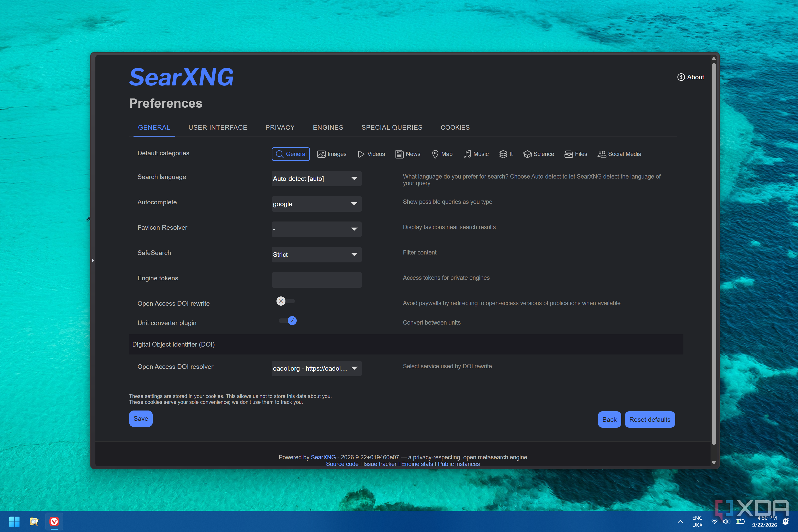Open Search language dropdown
This screenshot has width=798, height=532.
317,179
